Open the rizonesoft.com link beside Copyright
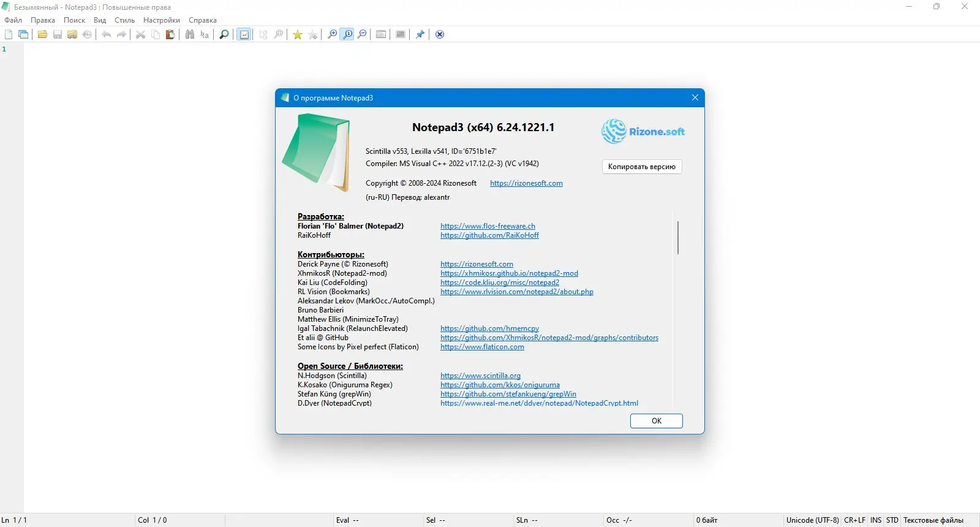980x527 pixels. [x=526, y=183]
